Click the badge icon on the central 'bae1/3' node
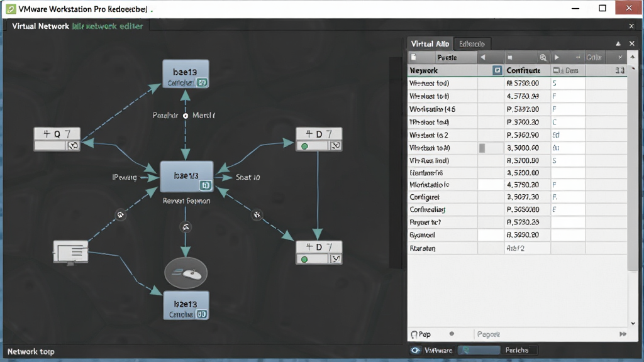The height and width of the screenshot is (362, 644). [x=206, y=185]
